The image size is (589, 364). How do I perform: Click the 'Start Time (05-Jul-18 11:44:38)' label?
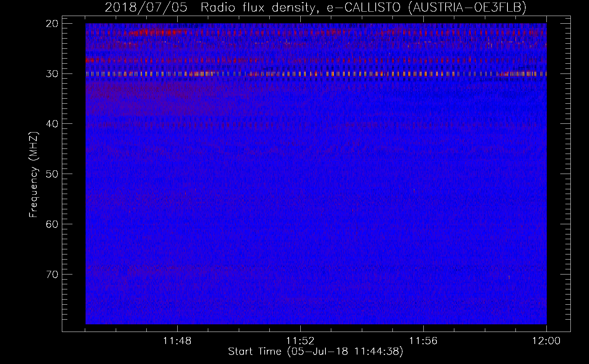click(316, 352)
